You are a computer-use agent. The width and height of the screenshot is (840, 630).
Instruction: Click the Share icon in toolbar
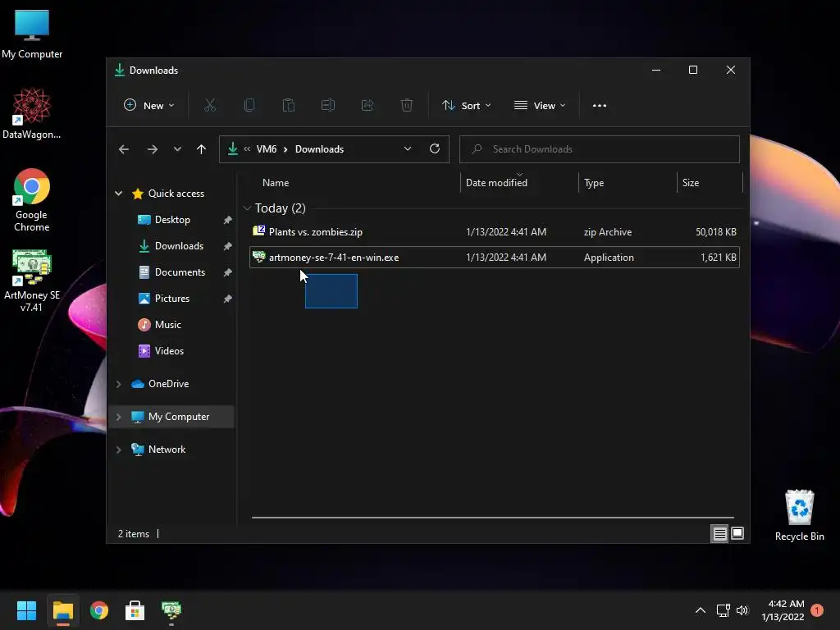pyautogui.click(x=367, y=105)
